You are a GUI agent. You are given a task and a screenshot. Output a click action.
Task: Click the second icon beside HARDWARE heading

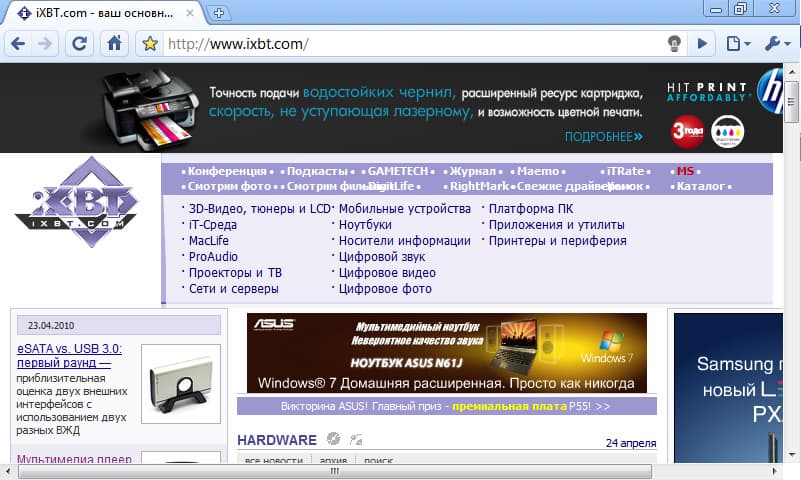(356, 439)
